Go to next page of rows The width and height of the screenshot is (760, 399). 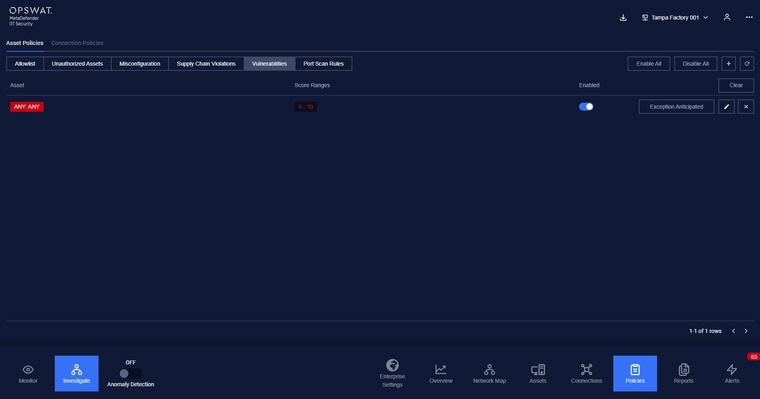click(x=746, y=331)
